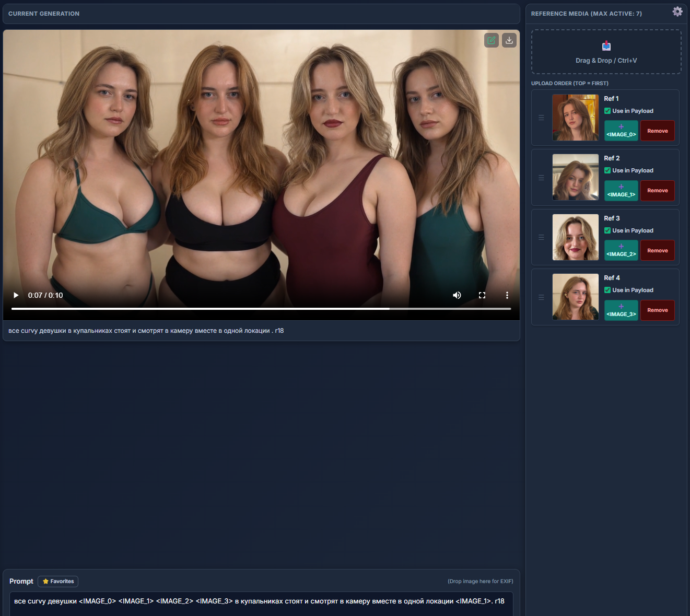Click the upload icon in the drop zone
690x616 pixels.
[x=606, y=46]
